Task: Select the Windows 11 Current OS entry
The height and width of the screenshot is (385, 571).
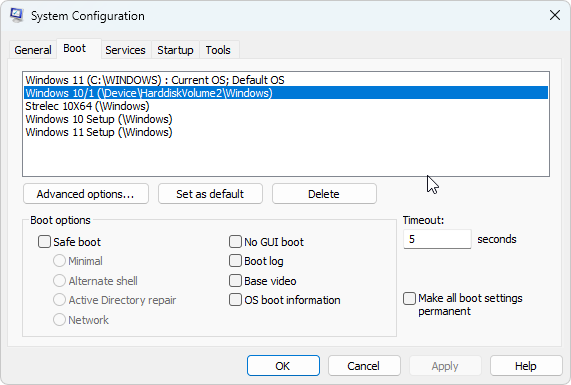Action: 286,80
